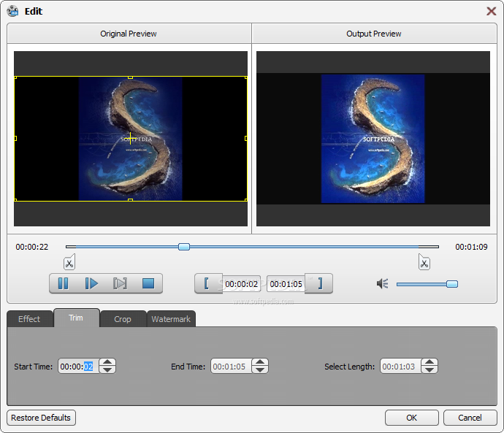Image resolution: width=504 pixels, height=433 pixels.
Task: Click the play button in the controls
Action: (91, 283)
